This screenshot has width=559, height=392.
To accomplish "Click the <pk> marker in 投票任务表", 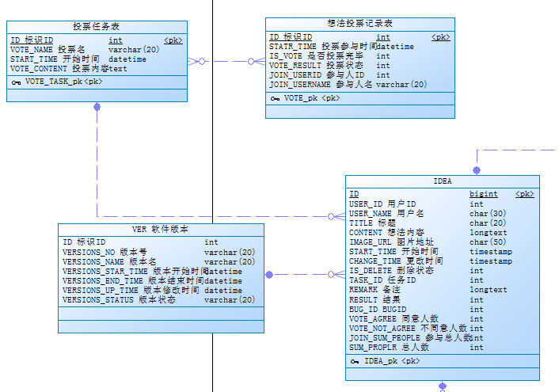I will tap(173, 40).
